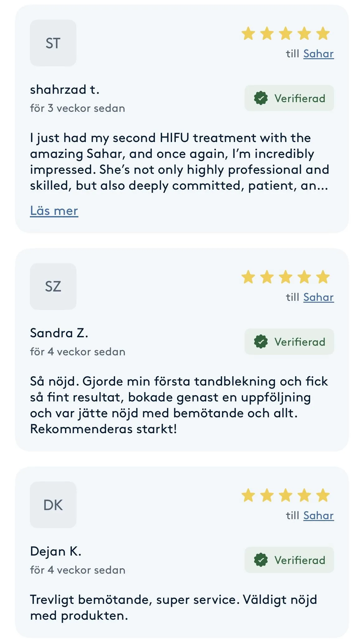Click Sandra Z.'s tandblekning review text
Image resolution: width=364 pixels, height=644 pixels.
[x=179, y=405]
